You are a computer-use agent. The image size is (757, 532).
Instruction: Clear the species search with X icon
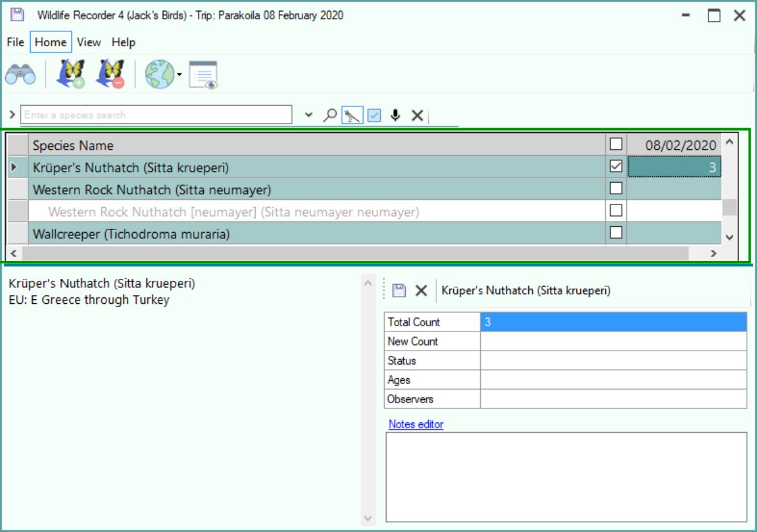click(418, 115)
